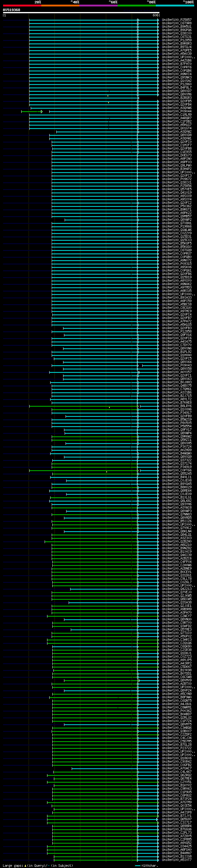Viewport: 197px width, 868px height.
Task: Open hit UniRef100_Q01GT4
Action: [176, 128]
